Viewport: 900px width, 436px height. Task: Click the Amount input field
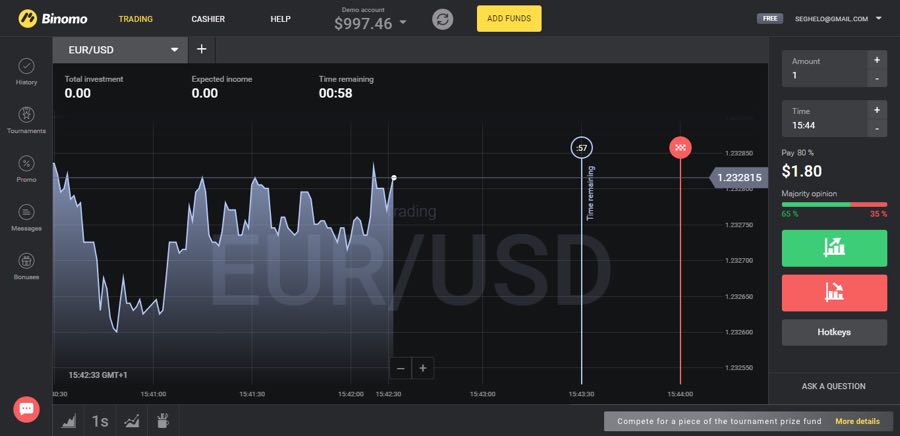[824, 69]
